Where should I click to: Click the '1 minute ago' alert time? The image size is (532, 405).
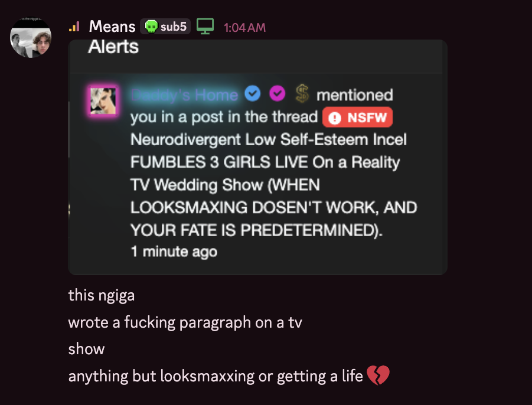click(174, 252)
